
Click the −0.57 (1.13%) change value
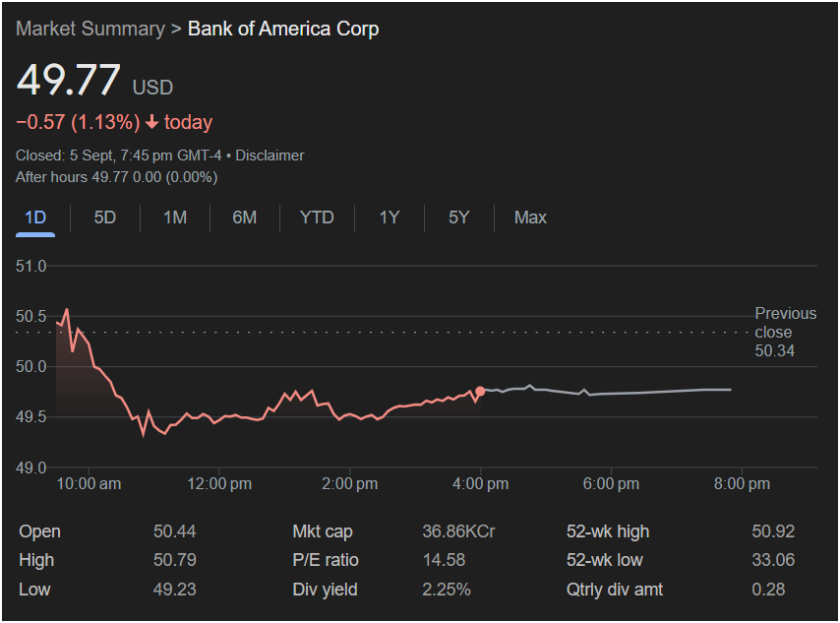pos(79,122)
